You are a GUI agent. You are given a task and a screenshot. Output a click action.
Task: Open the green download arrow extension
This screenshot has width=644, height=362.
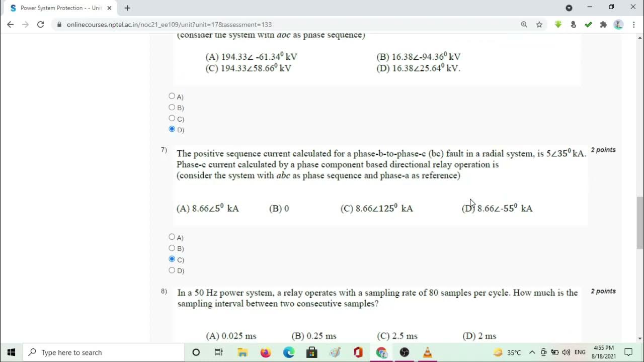pos(558,24)
